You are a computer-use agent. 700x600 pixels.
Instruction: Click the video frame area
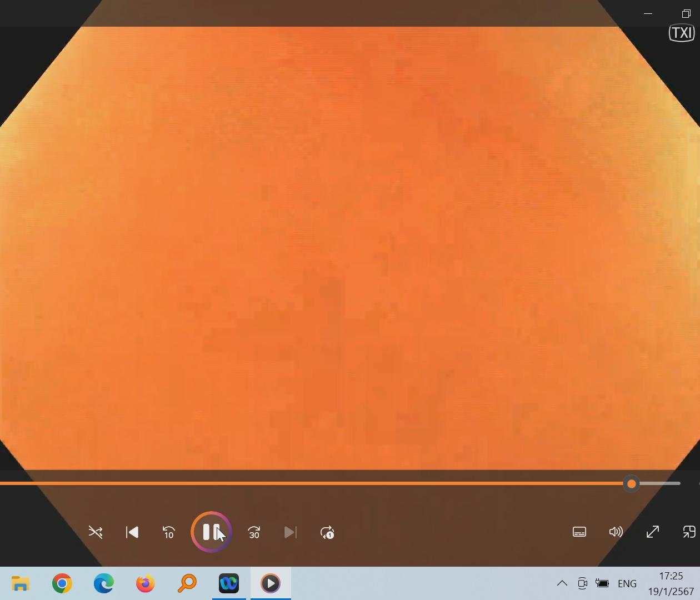[350, 247]
